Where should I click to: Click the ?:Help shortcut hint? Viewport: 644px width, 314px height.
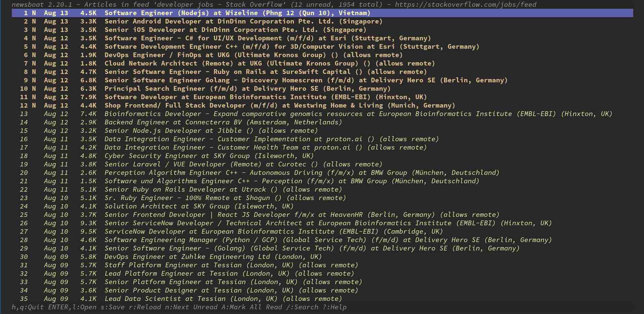pos(335,307)
